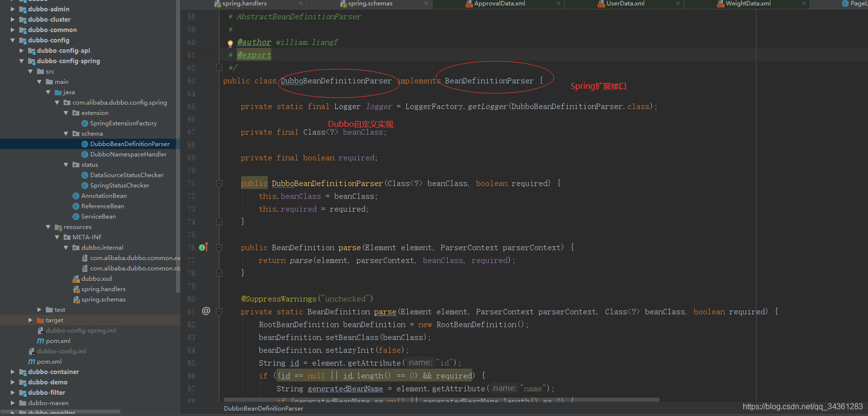
Task: Collapse the status package
Action: (x=66, y=165)
